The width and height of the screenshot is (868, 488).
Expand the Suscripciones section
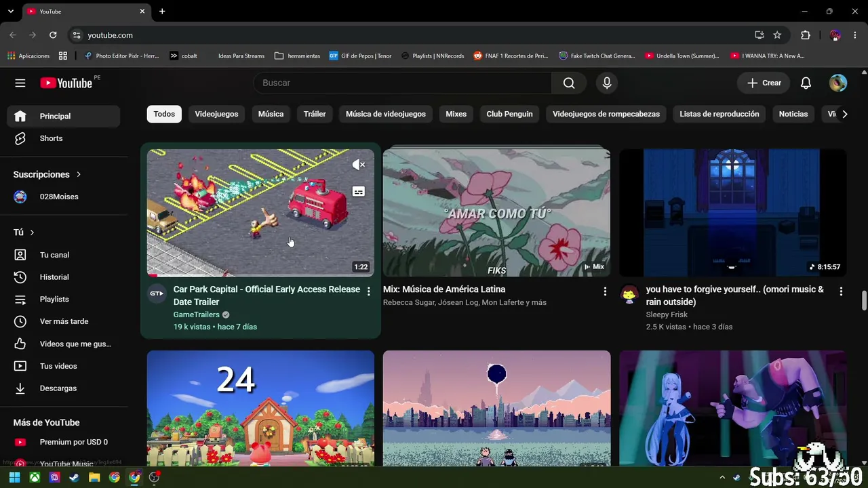(x=47, y=174)
